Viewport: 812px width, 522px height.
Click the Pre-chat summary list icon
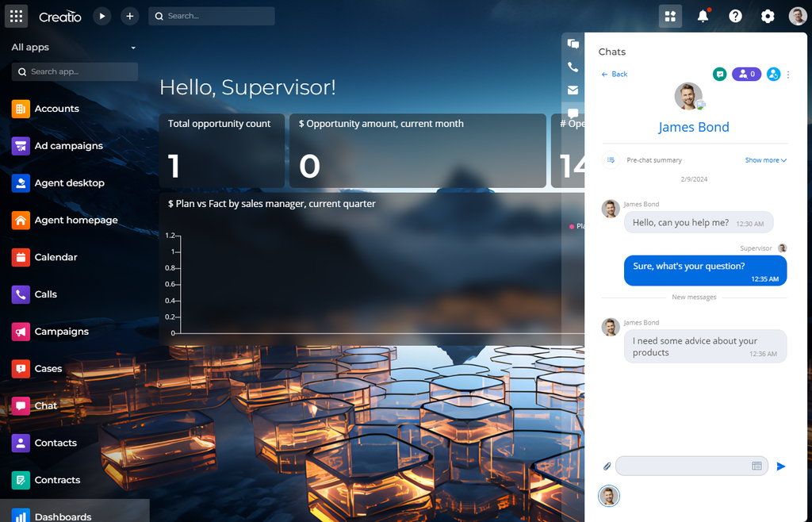(611, 160)
